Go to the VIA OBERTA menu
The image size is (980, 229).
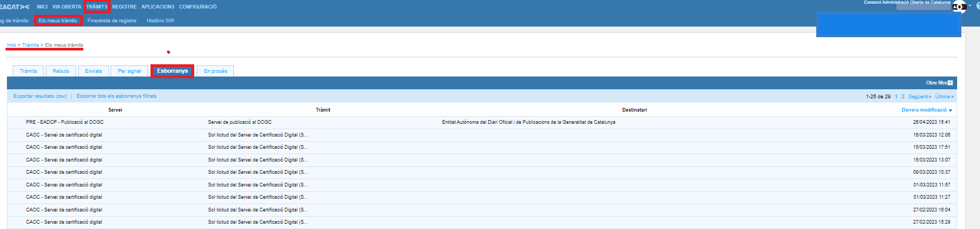click(x=66, y=7)
